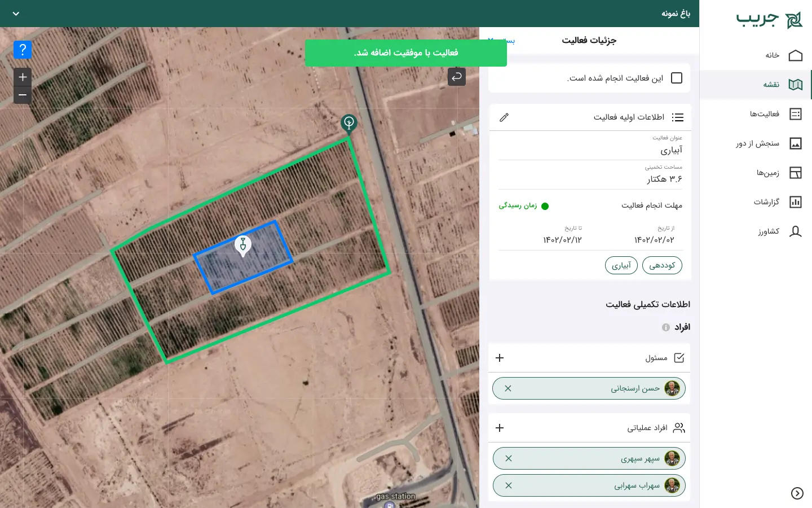Click the مسئول checkbox-style icon
The width and height of the screenshot is (812, 508).
pyautogui.click(x=679, y=358)
